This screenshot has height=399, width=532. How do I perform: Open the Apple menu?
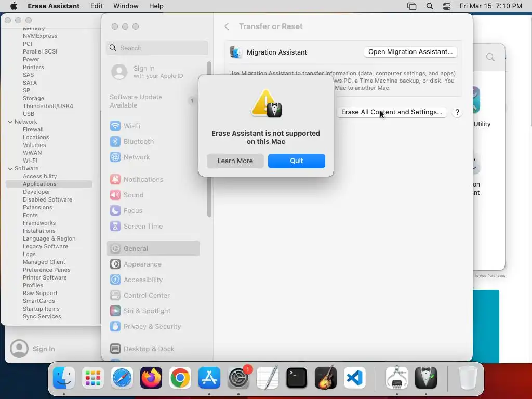[14, 6]
